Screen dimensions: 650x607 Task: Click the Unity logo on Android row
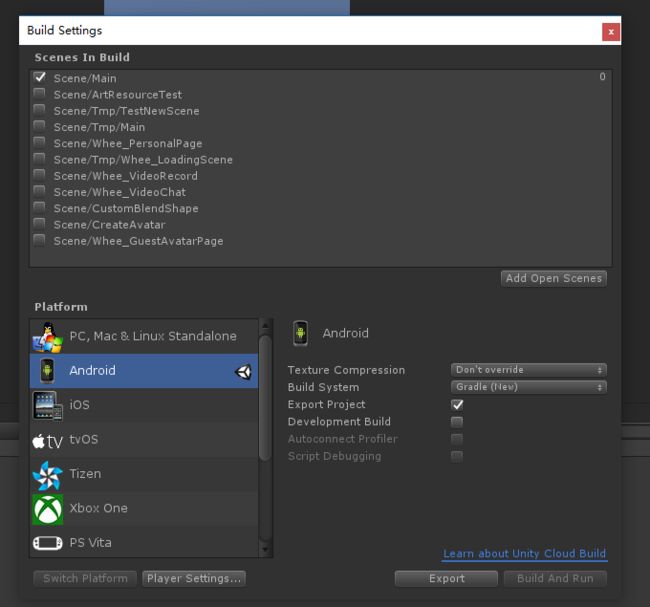click(243, 371)
